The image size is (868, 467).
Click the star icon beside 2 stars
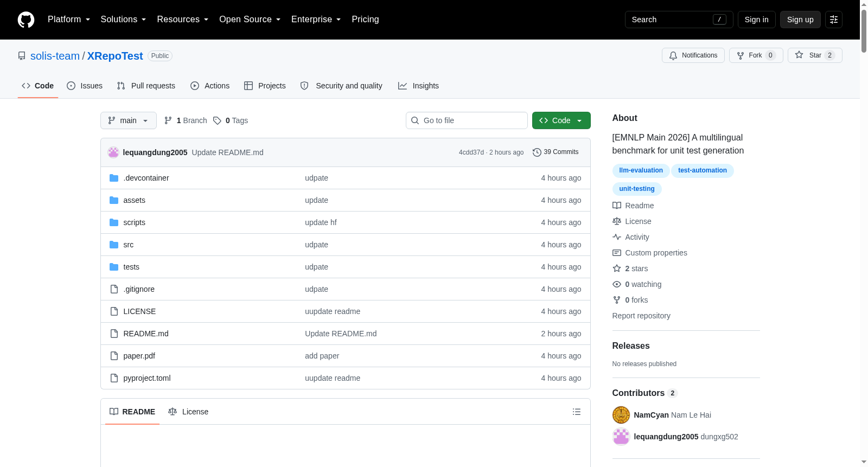coord(617,268)
